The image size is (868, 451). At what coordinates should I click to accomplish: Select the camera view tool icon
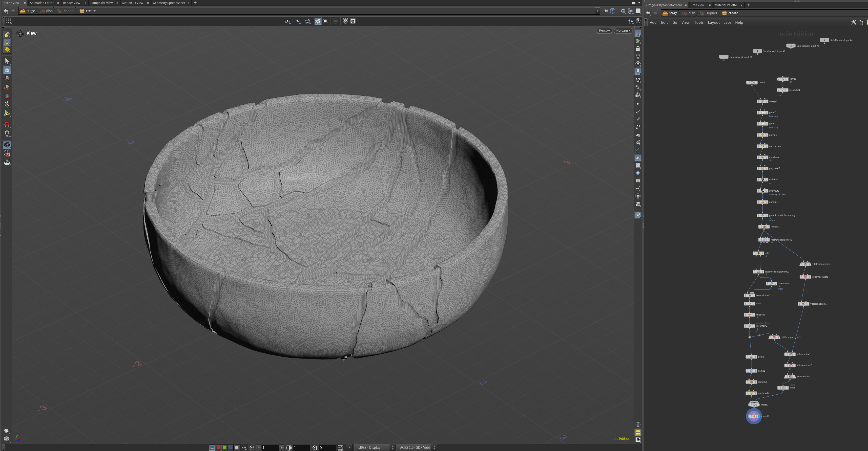tap(7, 144)
